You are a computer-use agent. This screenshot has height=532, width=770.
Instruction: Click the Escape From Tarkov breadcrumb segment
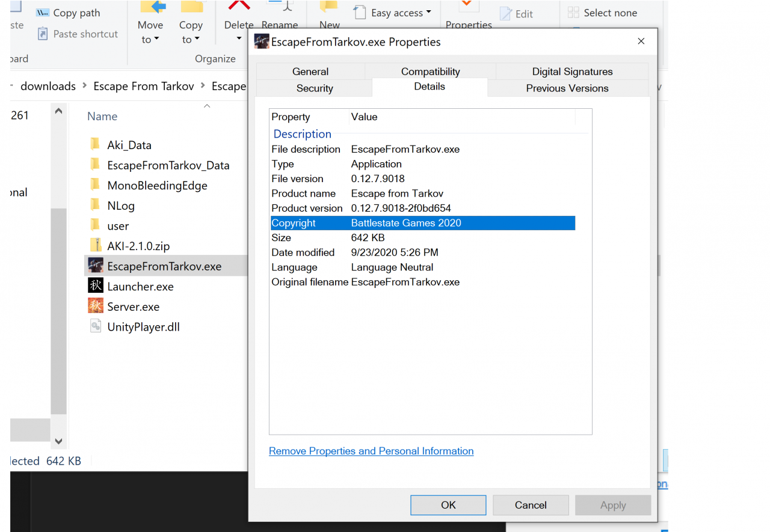click(x=144, y=86)
